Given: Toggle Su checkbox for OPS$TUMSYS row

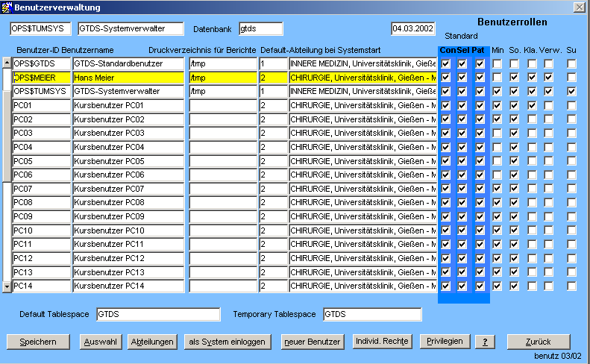Looking at the screenshot, I should click(x=571, y=91).
